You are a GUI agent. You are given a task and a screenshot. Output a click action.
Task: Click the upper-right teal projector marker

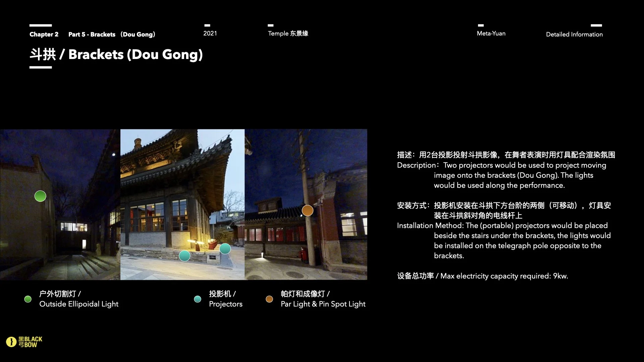225,249
